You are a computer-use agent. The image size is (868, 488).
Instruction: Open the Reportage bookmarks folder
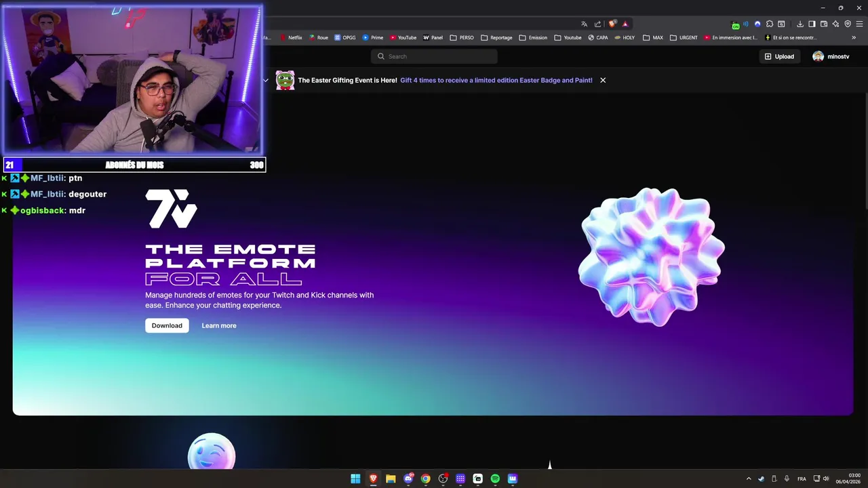[496, 37]
